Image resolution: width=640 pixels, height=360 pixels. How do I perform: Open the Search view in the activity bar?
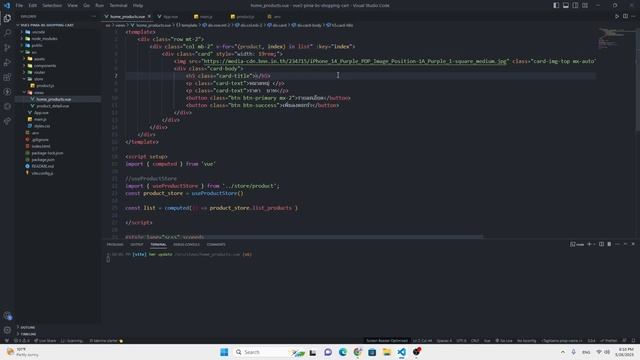point(7,33)
